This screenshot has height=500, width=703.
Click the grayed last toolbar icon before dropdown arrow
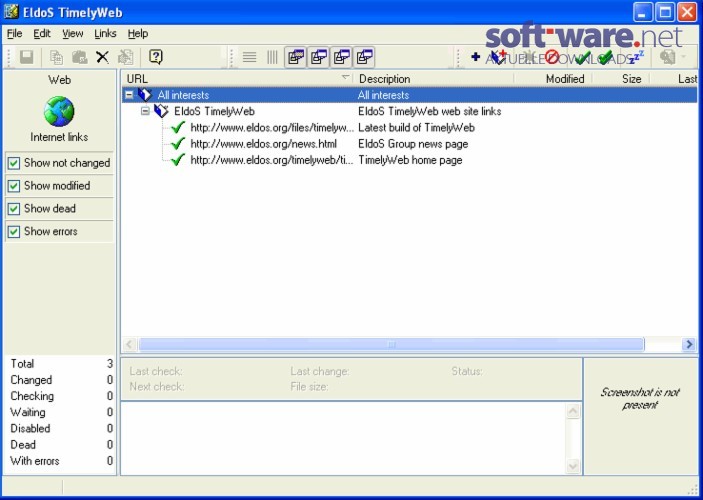click(x=668, y=57)
